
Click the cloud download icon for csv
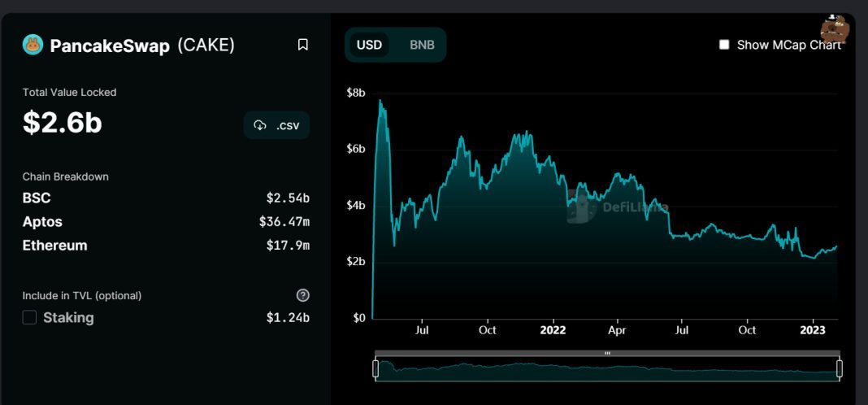260,125
